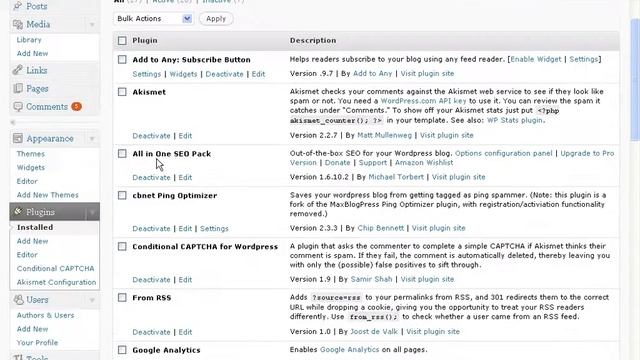The image size is (640, 360).
Task: Edit the All in One SEO Pack plugin
Action: [185, 177]
